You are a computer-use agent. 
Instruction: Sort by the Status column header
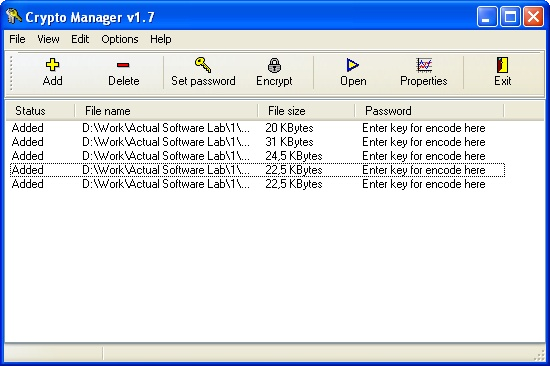[x=40, y=111]
